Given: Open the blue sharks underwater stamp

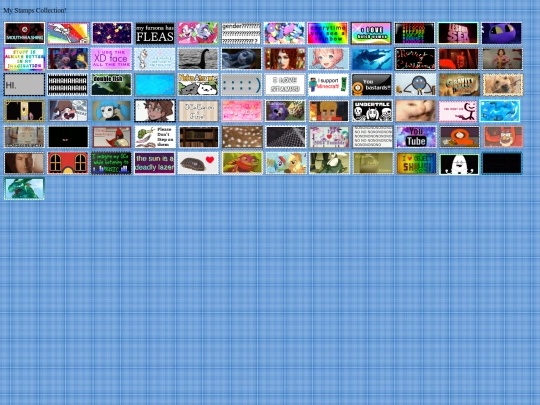Looking at the screenshot, I should click(x=372, y=59).
